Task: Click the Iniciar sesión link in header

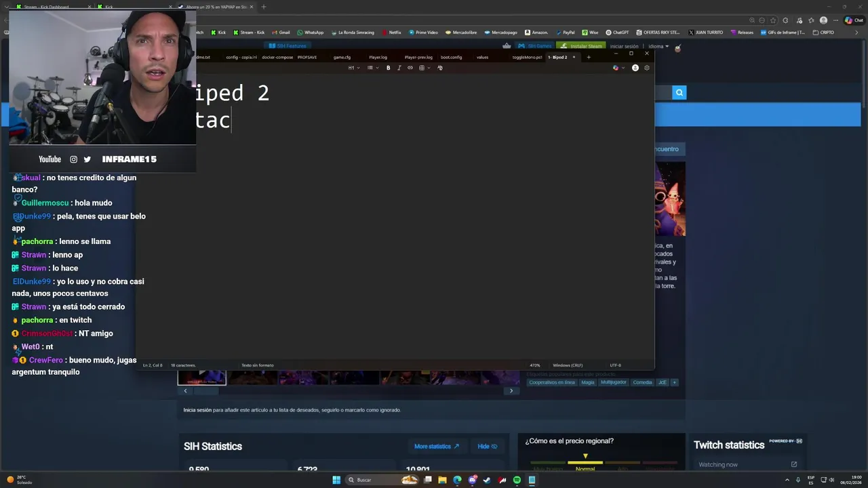Action: click(625, 46)
